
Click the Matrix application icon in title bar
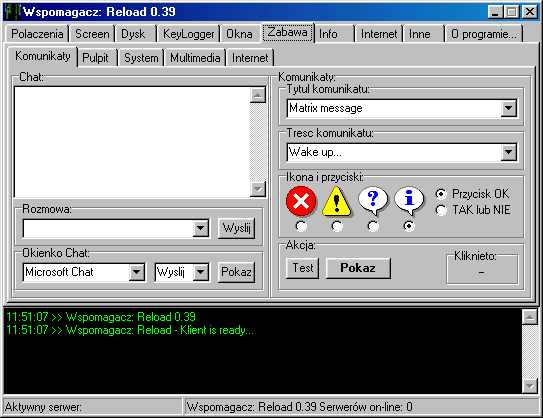point(13,12)
